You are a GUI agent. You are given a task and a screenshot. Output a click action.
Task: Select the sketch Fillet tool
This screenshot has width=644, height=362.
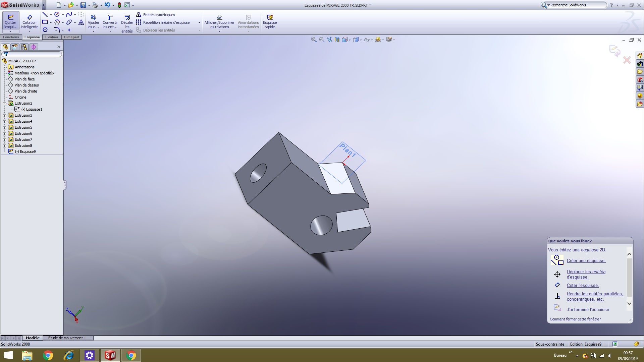[x=57, y=30]
